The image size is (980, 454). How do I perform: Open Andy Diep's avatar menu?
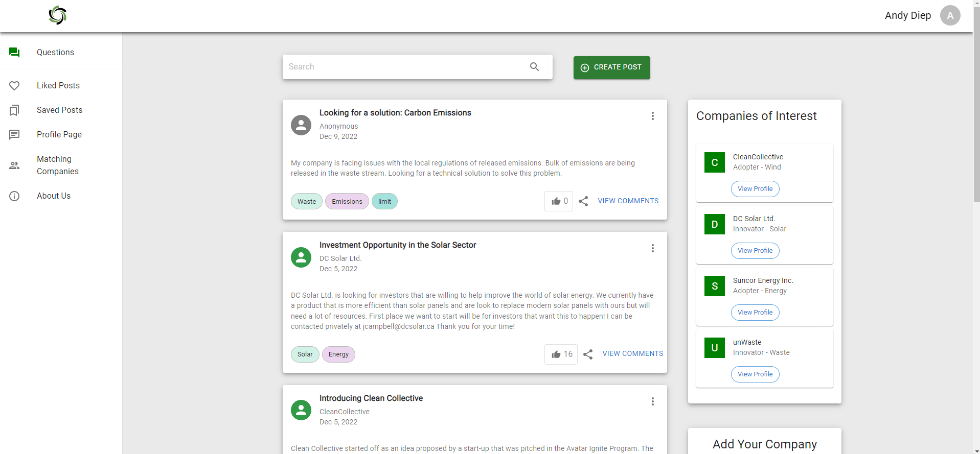[x=950, y=15]
